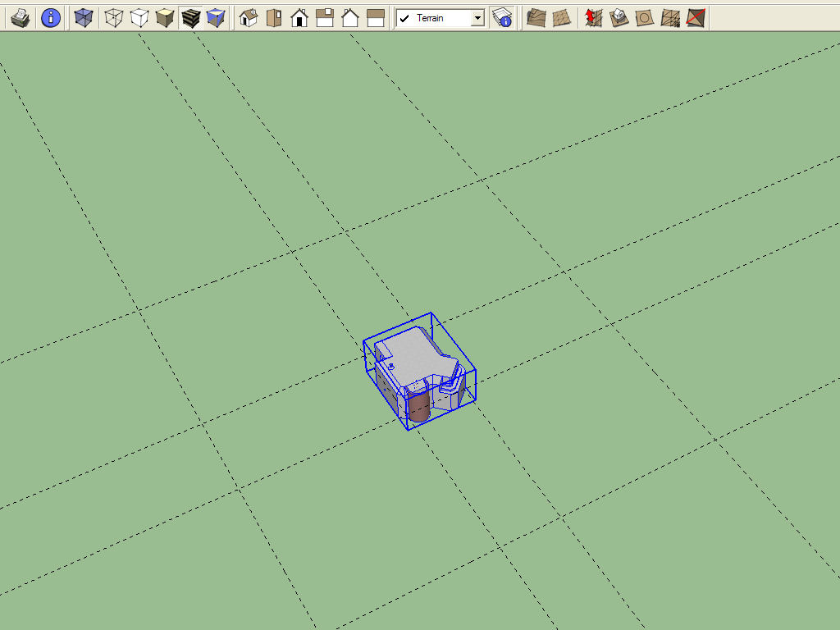Open the Layer Manager
Screen dimensions: 840x630
click(x=502, y=18)
